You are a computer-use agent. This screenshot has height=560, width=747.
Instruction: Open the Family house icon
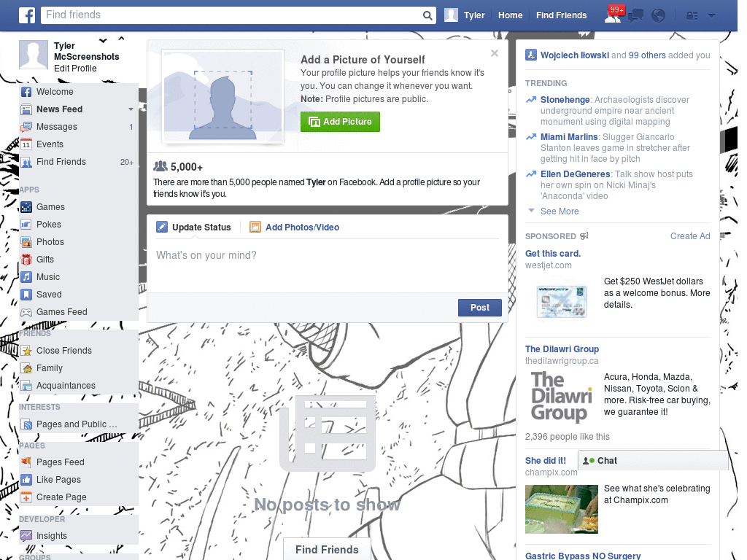tap(26, 368)
